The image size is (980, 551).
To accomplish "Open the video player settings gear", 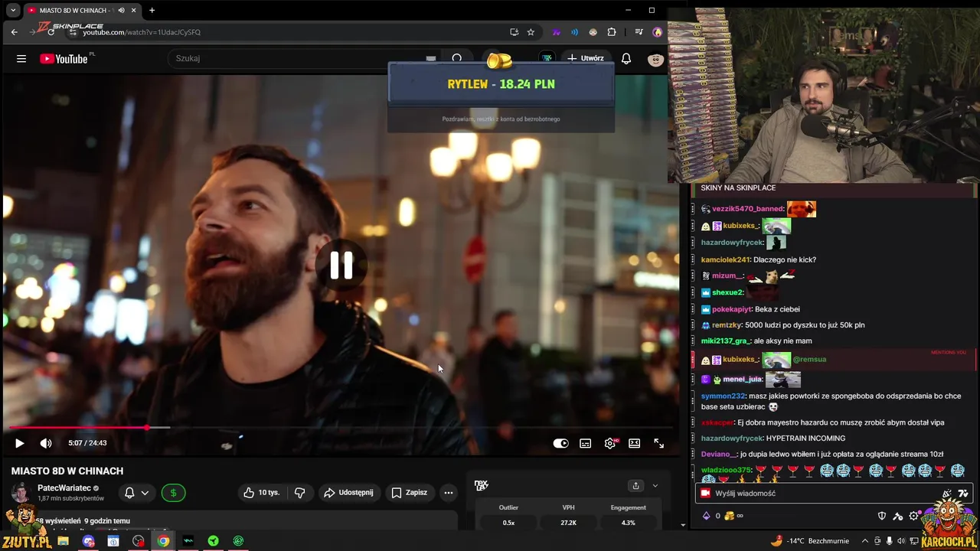I will coord(610,443).
